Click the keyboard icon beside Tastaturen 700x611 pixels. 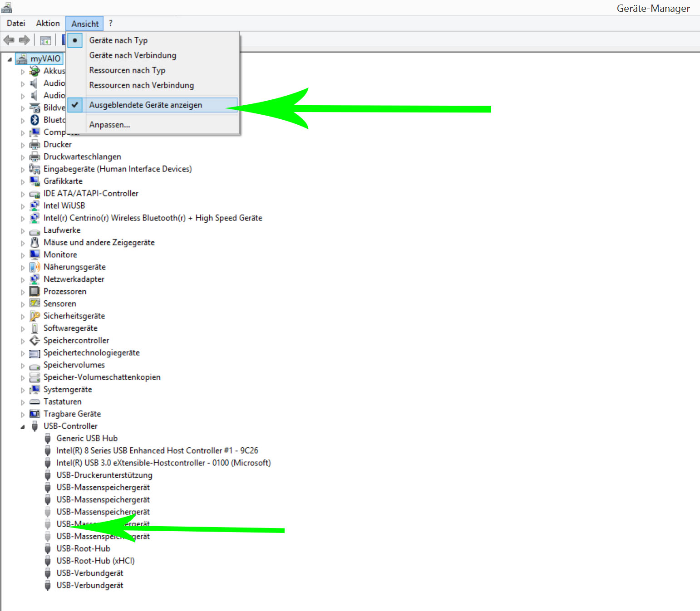tap(35, 401)
